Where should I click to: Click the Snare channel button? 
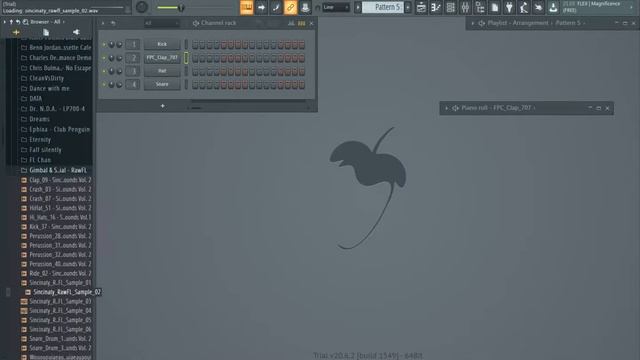tap(162, 84)
